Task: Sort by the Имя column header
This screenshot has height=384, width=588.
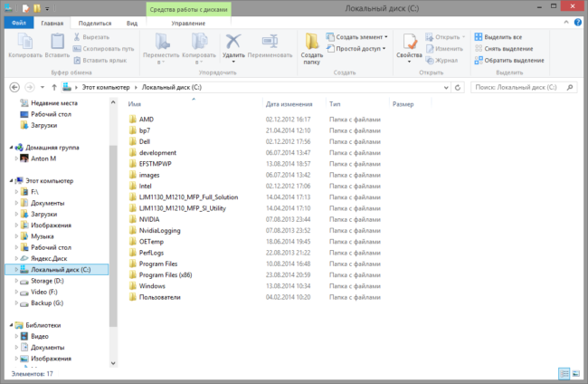Action: coord(135,104)
